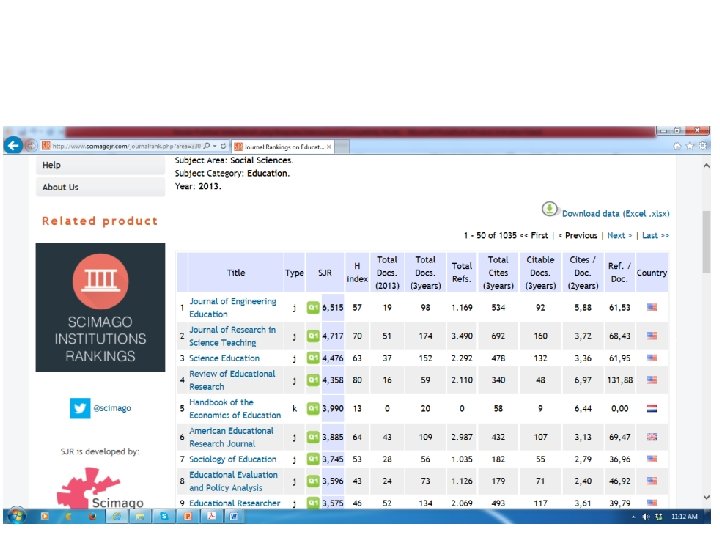Click flag icon in Journal of Engineering Education row

[652, 307]
